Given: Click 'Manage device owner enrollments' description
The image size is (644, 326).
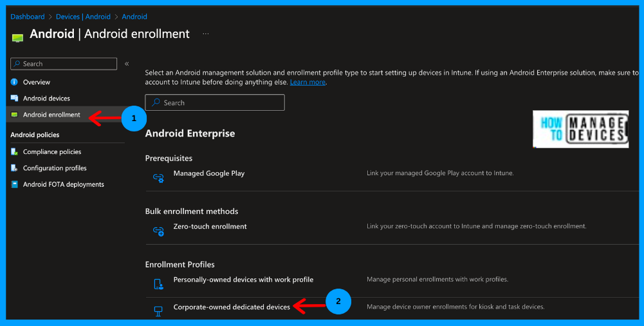Looking at the screenshot, I should (455, 307).
